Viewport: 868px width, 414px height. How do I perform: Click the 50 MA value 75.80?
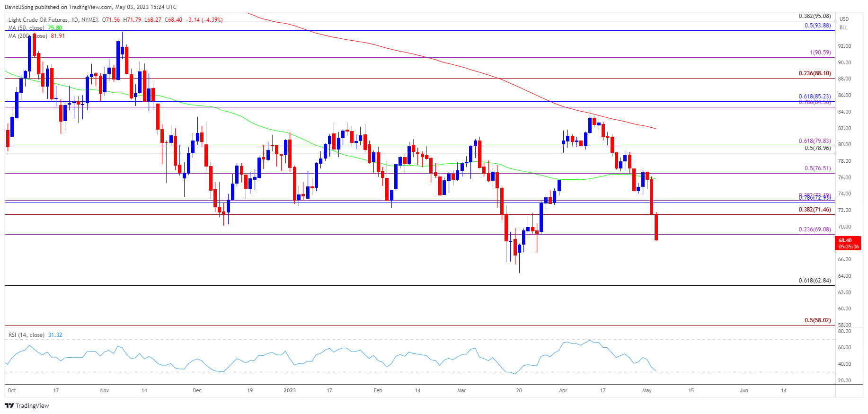[55, 28]
